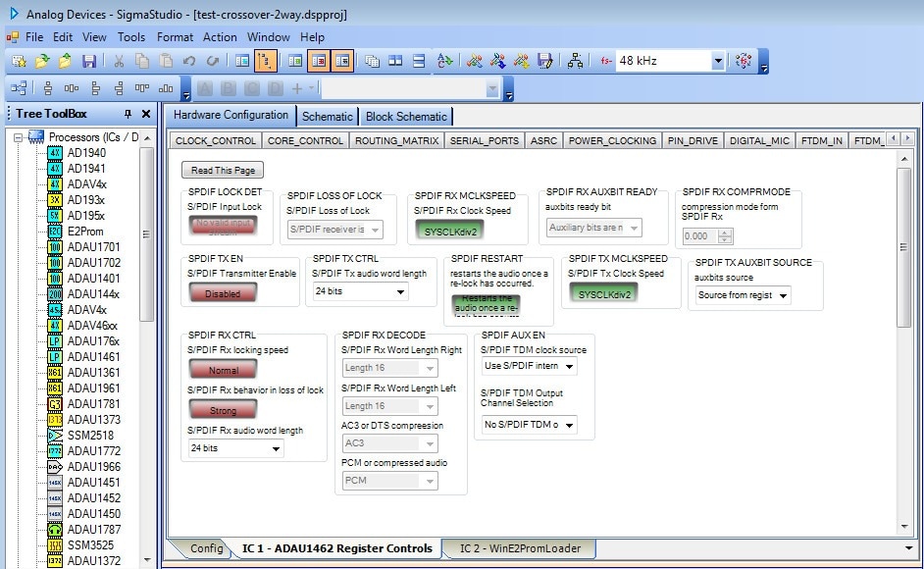The image size is (924, 569).
Task: Click the Tile windows stacked icon
Action: coord(419,61)
